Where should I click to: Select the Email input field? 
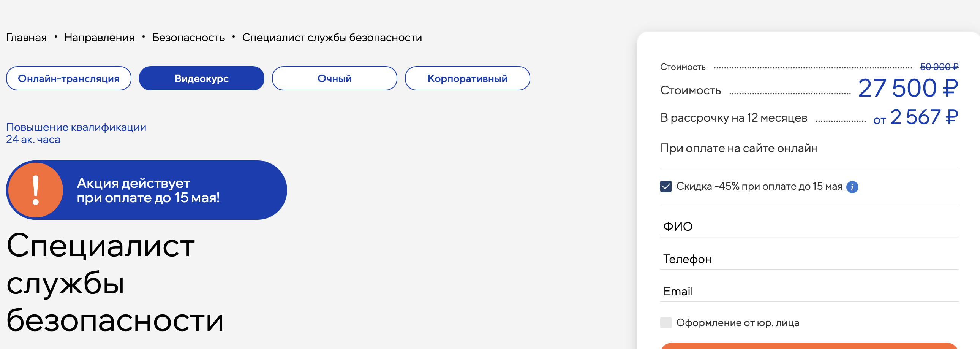pos(809,292)
